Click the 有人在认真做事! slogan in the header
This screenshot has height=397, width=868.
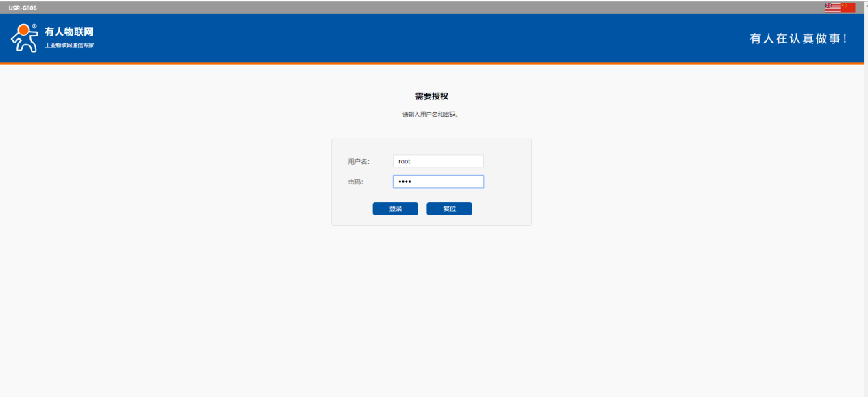[x=799, y=39]
